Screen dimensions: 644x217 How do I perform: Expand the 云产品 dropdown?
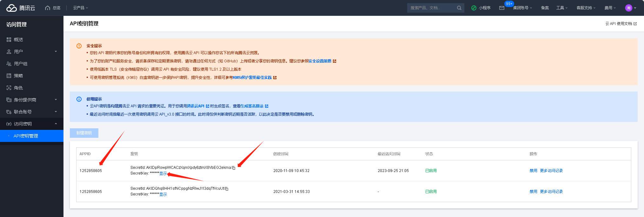(x=81, y=8)
